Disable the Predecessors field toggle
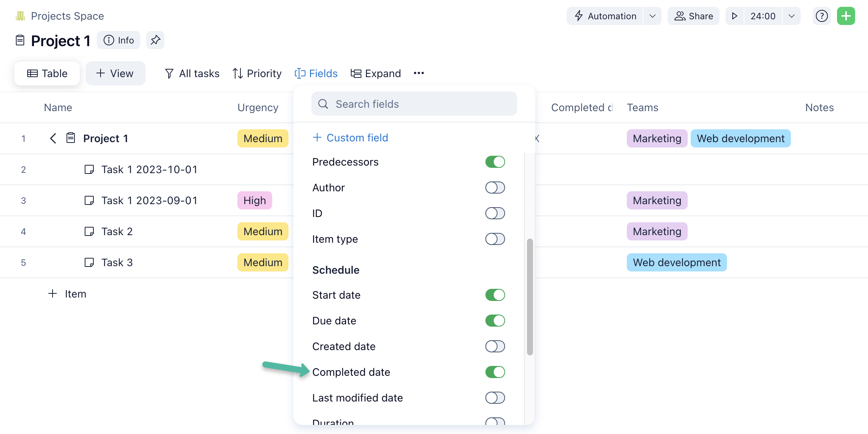Screen dimensions: 868x434 495,162
